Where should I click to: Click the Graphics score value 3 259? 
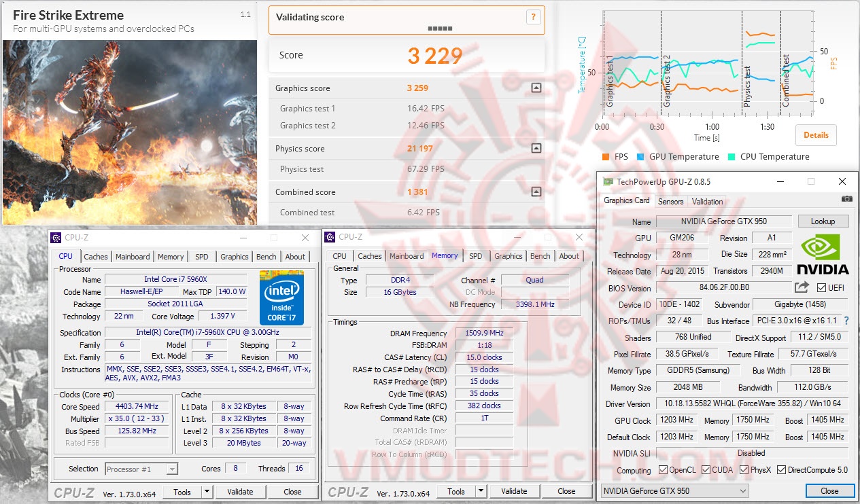tap(417, 88)
